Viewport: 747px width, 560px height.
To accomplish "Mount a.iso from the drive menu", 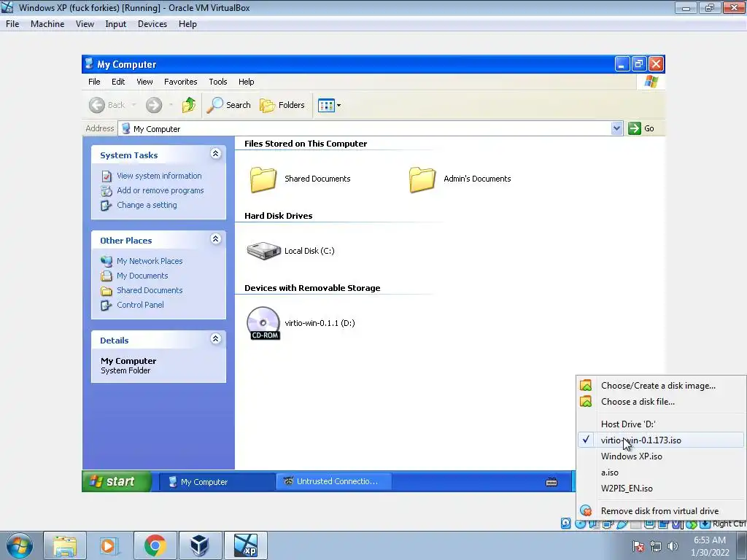I will click(661, 472).
